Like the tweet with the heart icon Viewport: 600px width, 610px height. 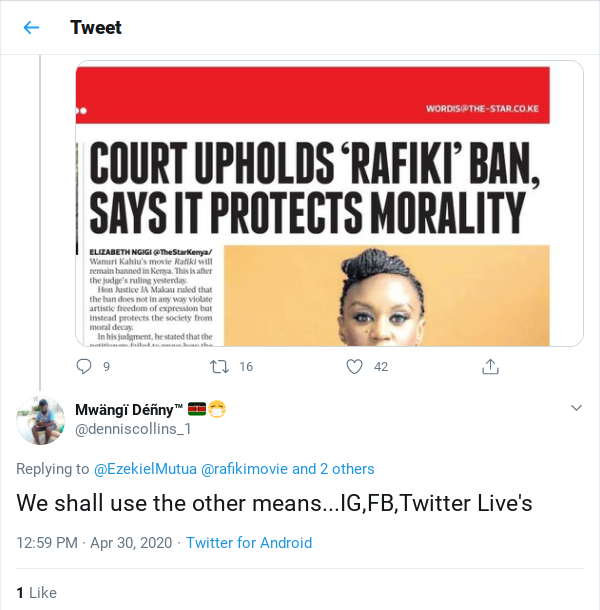pyautogui.click(x=354, y=366)
